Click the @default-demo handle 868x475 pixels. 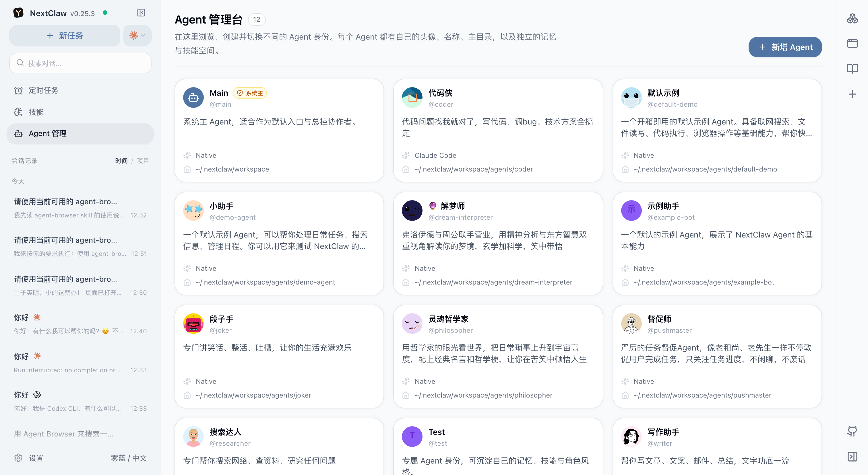(672, 104)
